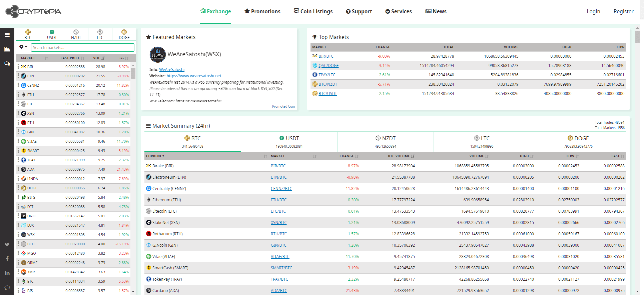Image resolution: width=644 pixels, height=295 pixels.
Task: Open BIR/BTC in Top Markets
Action: [326, 56]
